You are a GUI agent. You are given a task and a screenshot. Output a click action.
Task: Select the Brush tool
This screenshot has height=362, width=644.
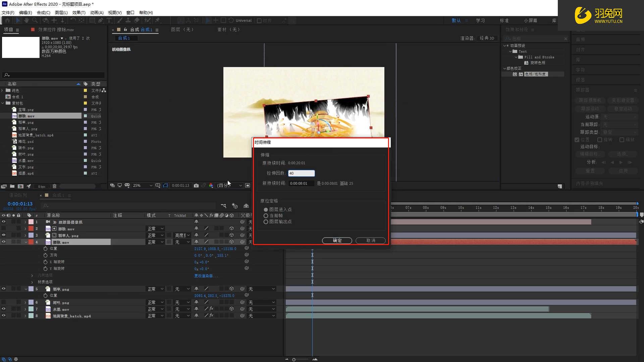(x=120, y=20)
